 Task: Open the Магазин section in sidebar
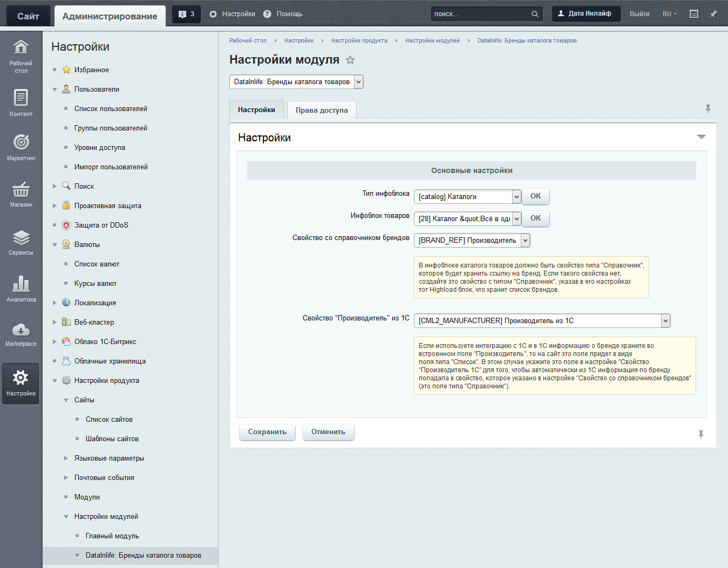click(21, 195)
